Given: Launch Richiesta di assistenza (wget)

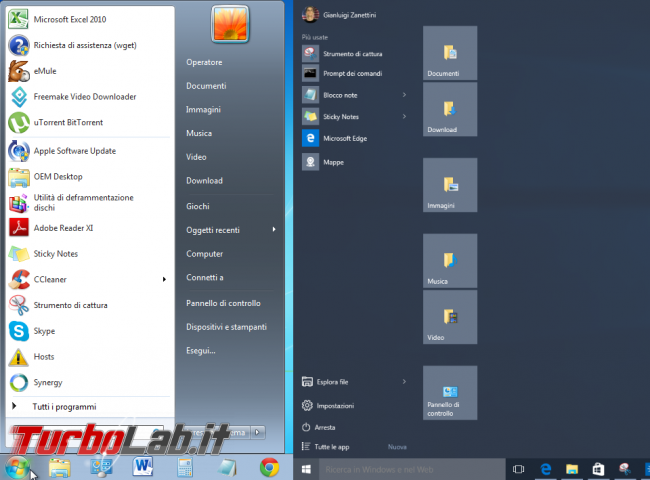Looking at the screenshot, I should pos(89,45).
